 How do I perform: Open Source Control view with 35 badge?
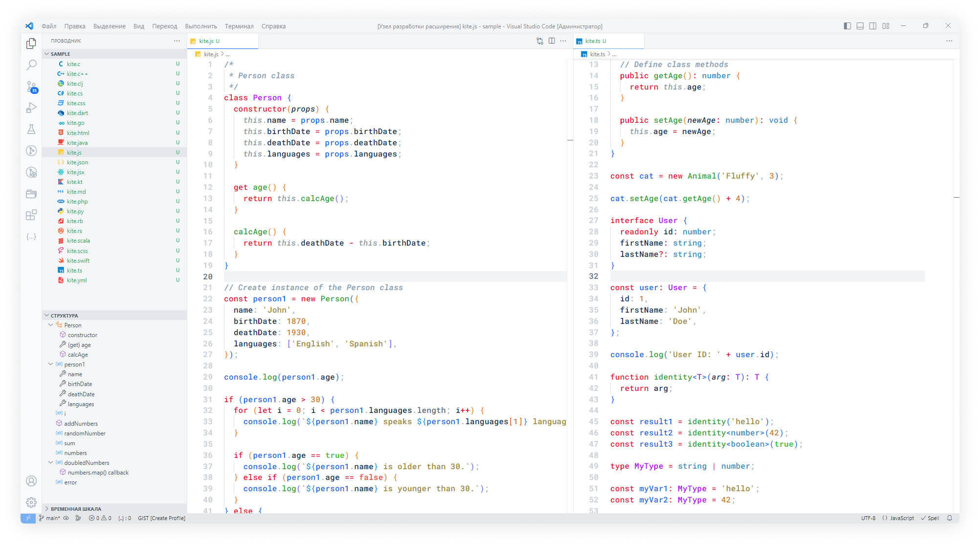[x=31, y=87]
